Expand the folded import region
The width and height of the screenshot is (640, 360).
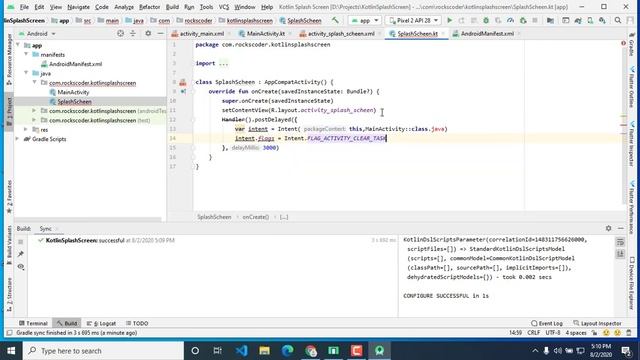223,63
